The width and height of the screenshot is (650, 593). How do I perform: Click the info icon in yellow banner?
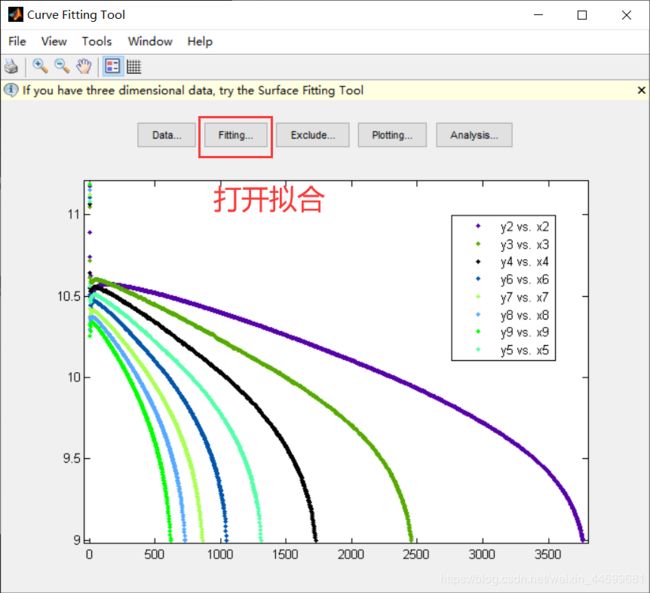click(11, 90)
